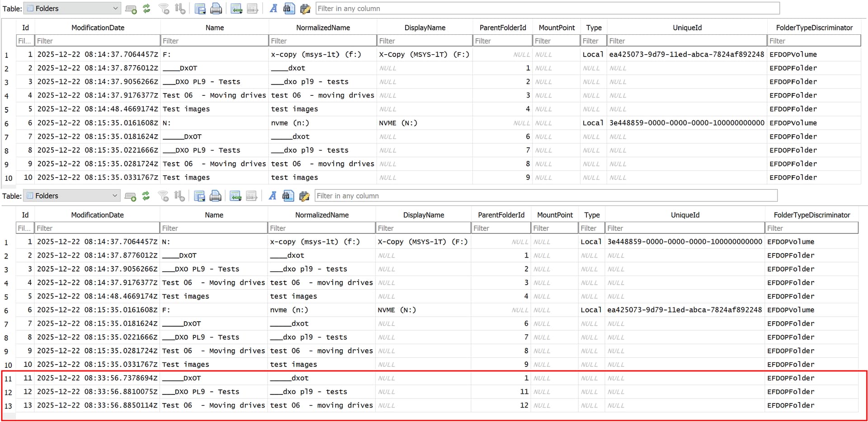The height and width of the screenshot is (422, 868).
Task: Click the UniqueId column header in the lower table
Action: (x=684, y=215)
